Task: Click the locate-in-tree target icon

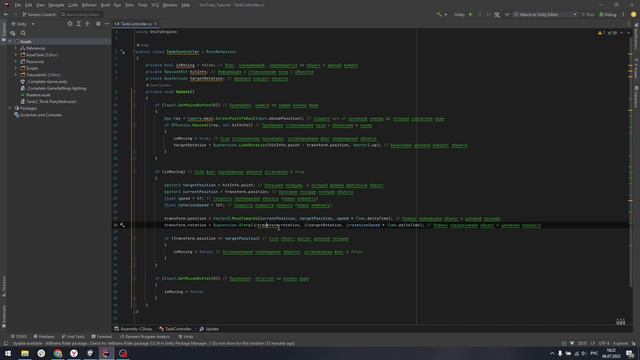Action: click(x=70, y=24)
